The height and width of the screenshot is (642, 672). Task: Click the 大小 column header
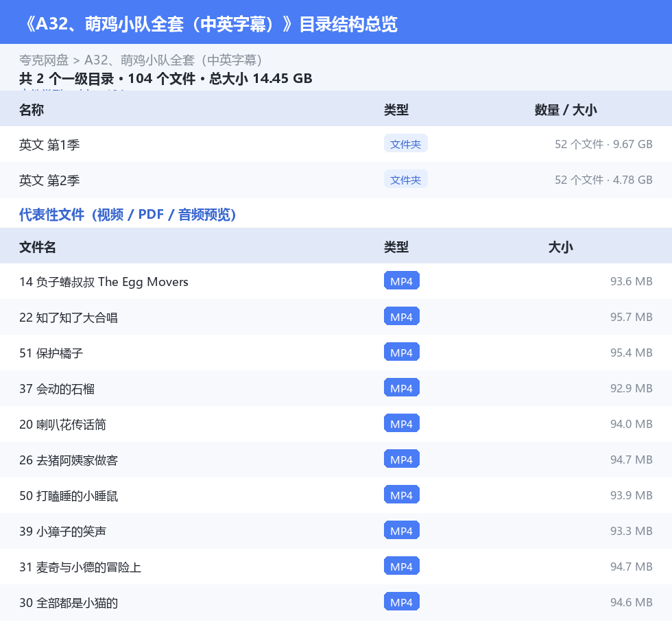tap(560, 247)
